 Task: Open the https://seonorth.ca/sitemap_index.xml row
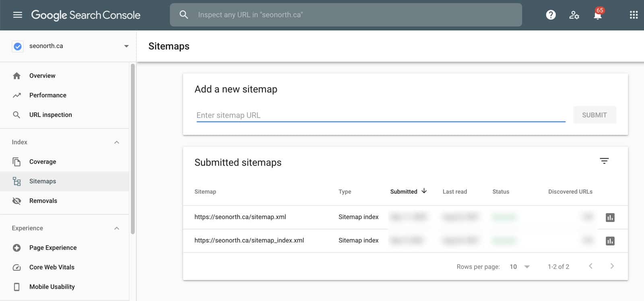point(405,241)
